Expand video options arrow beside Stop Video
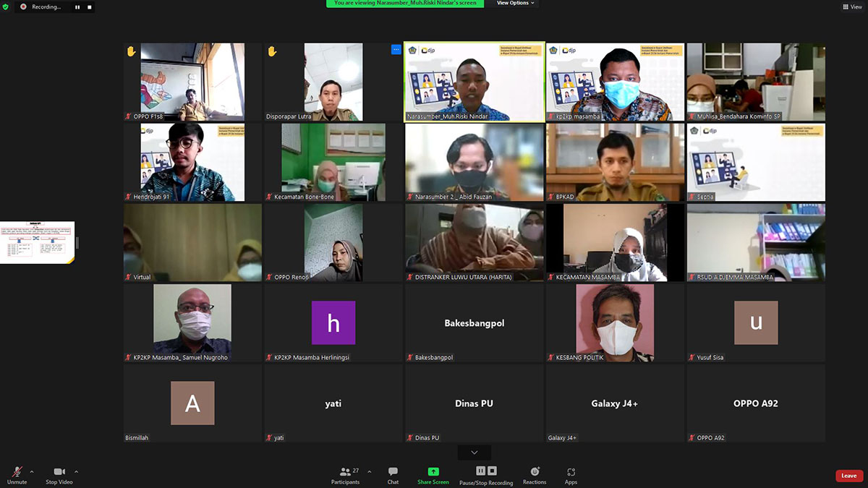Viewport: 868px width, 488px height. (x=76, y=471)
